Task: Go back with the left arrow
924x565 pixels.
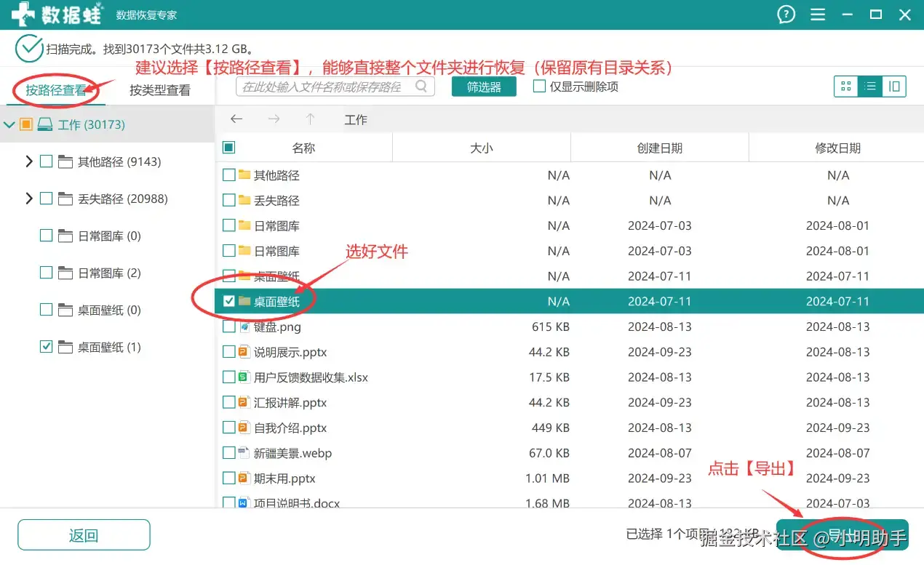Action: click(236, 119)
